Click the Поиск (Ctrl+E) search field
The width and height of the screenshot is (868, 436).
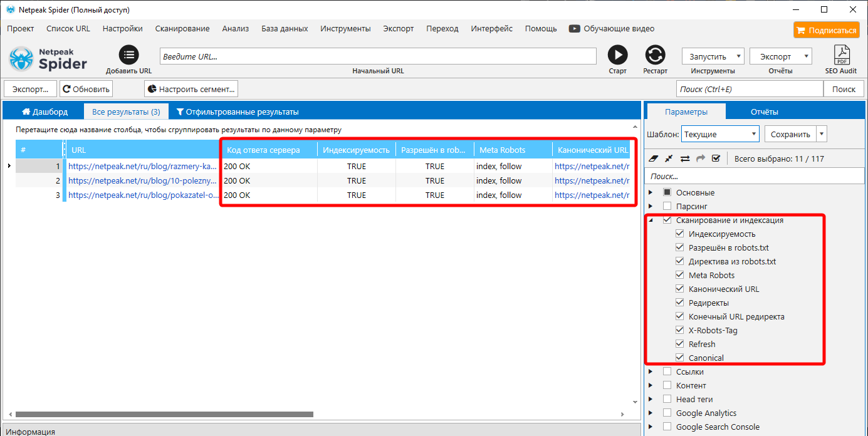(x=749, y=89)
